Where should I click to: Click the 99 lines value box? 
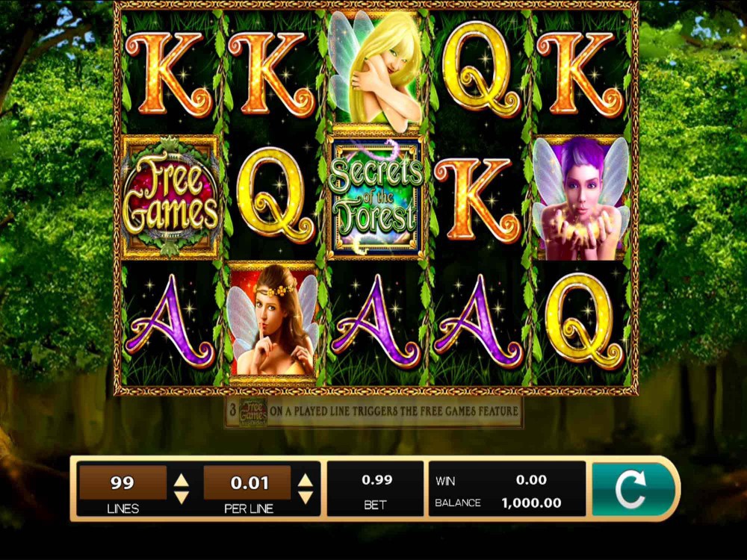[123, 483]
